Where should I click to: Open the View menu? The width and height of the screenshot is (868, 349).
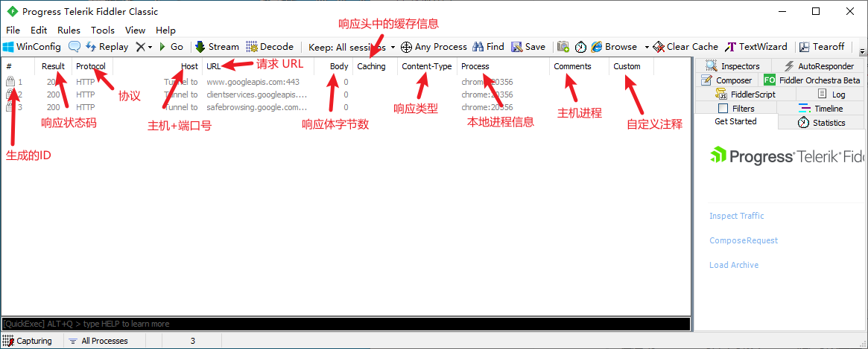[x=135, y=31]
